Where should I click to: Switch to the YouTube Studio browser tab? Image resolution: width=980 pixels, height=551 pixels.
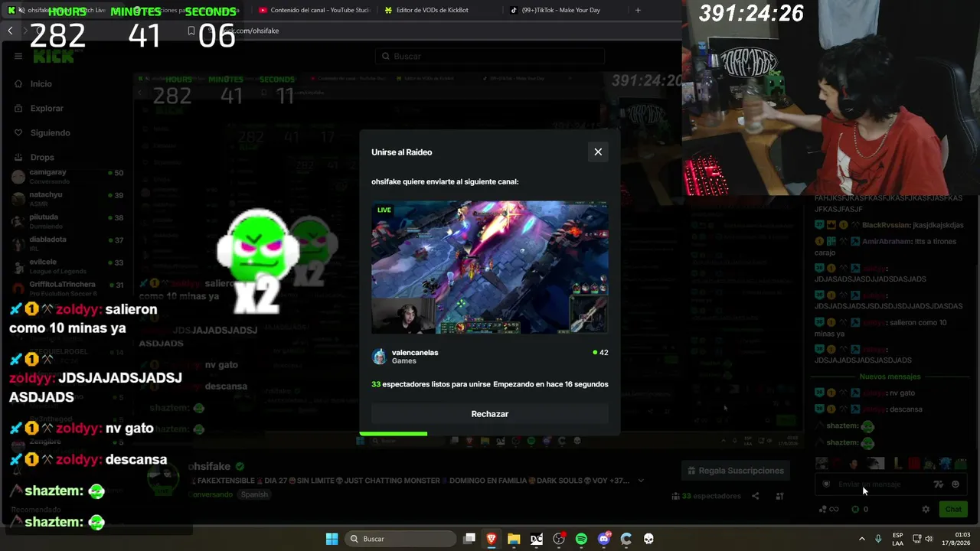(314, 10)
